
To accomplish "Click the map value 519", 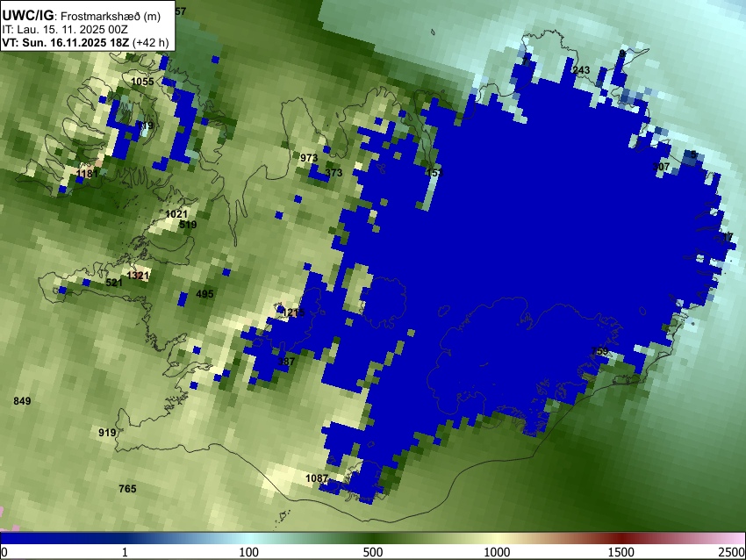I will coord(188,225).
